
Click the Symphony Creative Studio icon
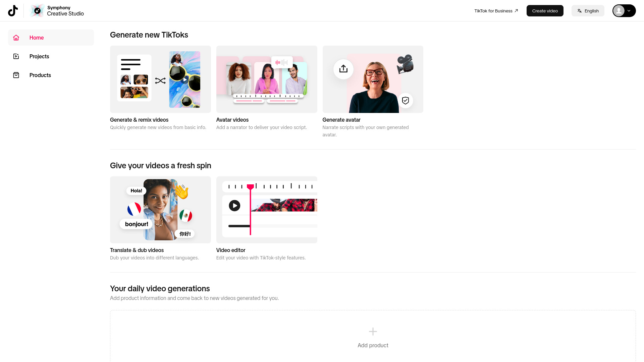[37, 11]
